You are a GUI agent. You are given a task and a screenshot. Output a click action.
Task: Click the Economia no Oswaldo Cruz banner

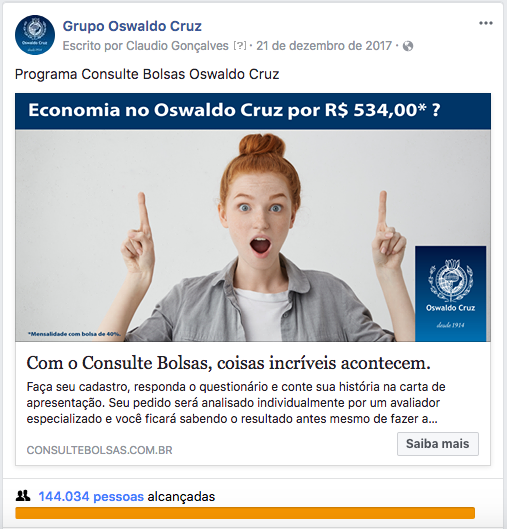[x=253, y=111]
